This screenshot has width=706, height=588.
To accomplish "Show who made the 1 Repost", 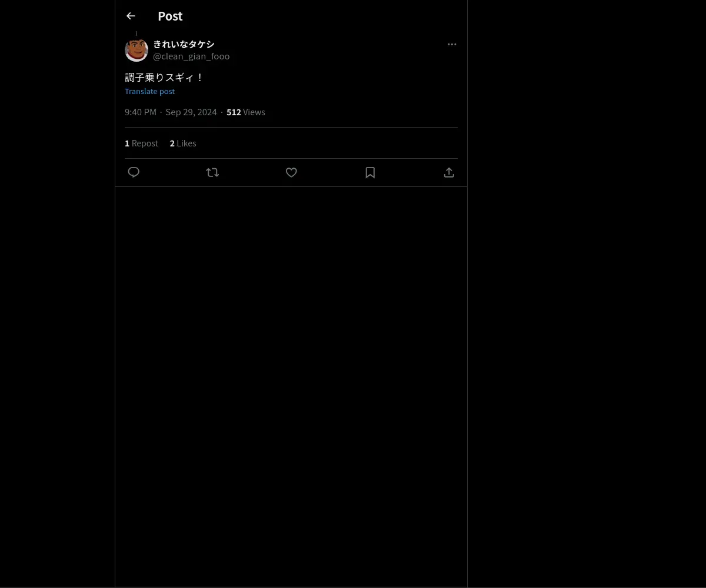I will [141, 143].
